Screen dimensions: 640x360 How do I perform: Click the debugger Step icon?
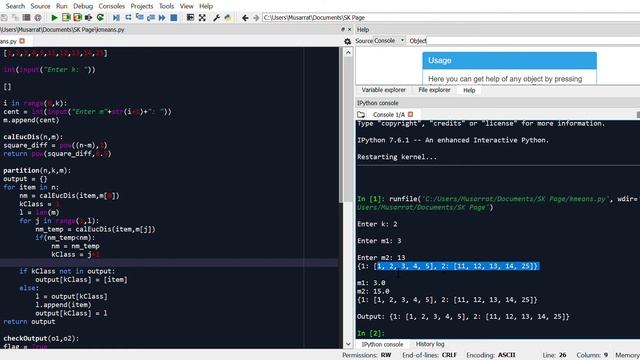point(128,18)
